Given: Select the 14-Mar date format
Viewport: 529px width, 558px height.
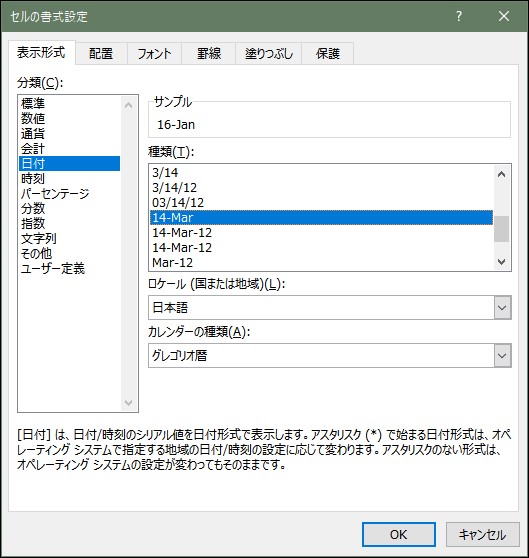Looking at the screenshot, I should click(x=322, y=217).
